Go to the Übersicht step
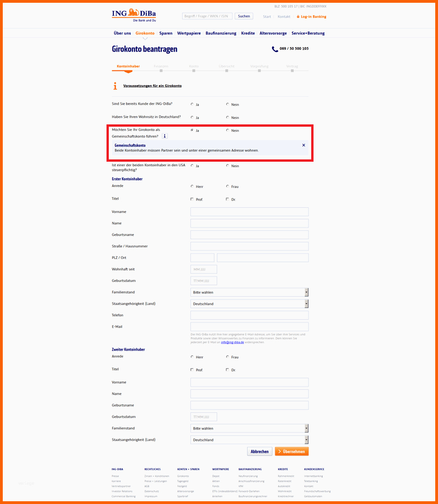Screen dimensions: 438x504 [x=226, y=66]
